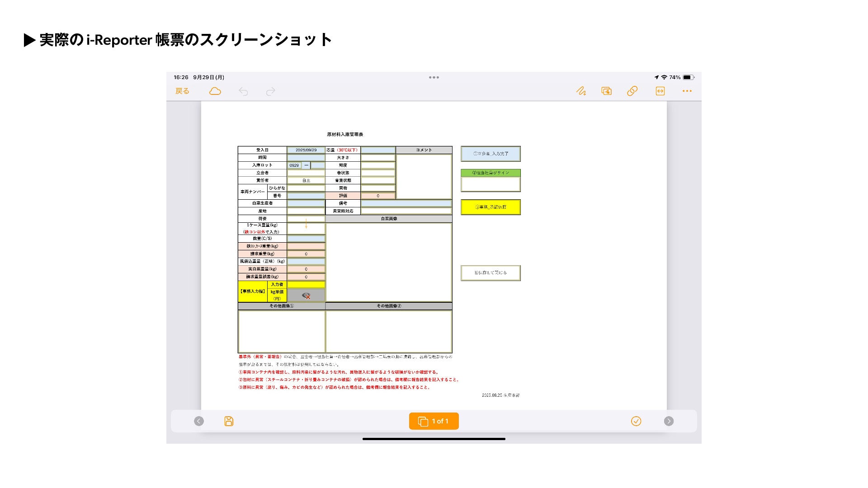868x488 pixels.
Task: Click the cloud sync icon
Action: point(215,91)
